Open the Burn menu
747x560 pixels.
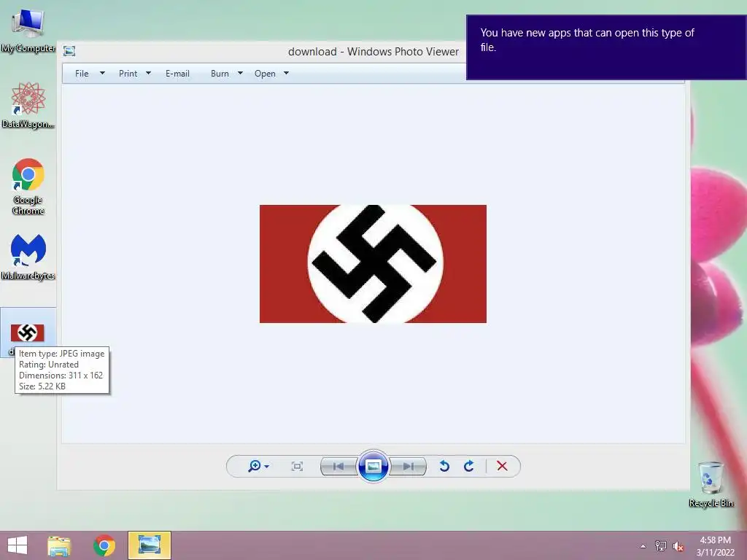pyautogui.click(x=220, y=74)
